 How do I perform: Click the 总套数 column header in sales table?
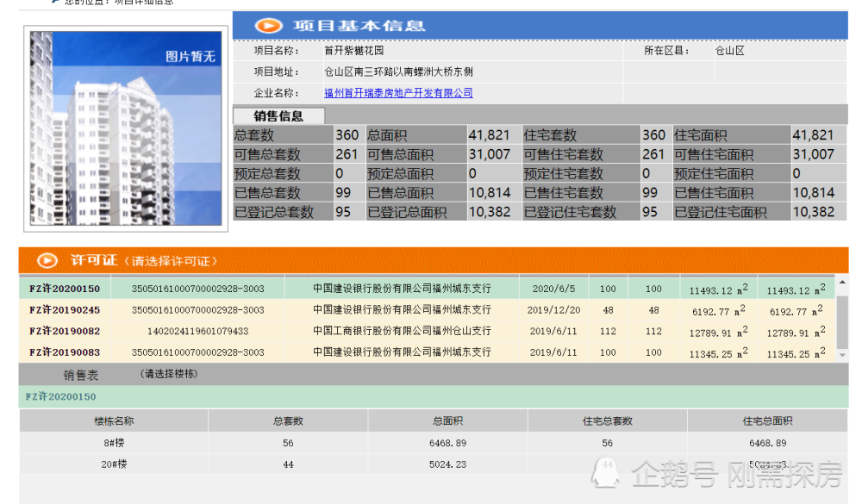point(288,421)
